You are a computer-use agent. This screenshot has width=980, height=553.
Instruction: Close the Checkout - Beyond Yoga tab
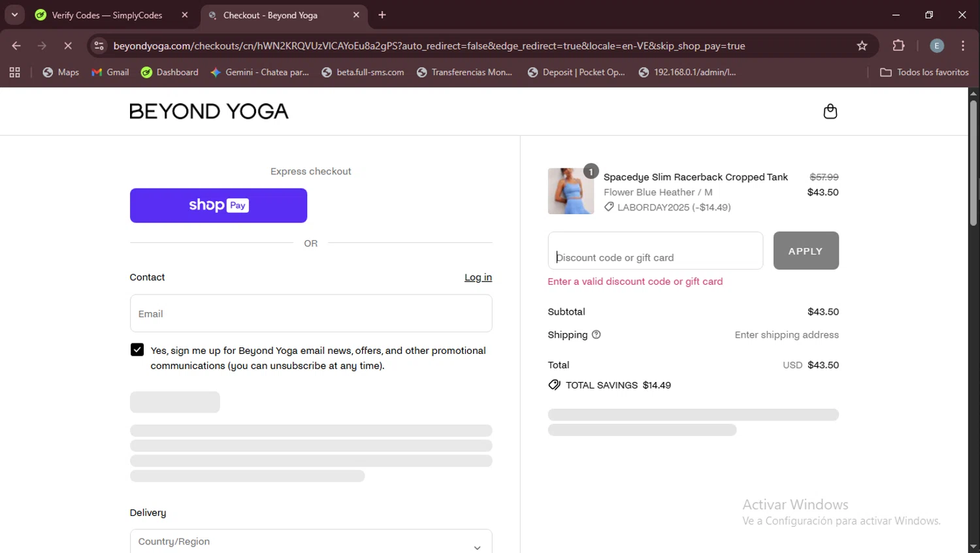coord(356,15)
